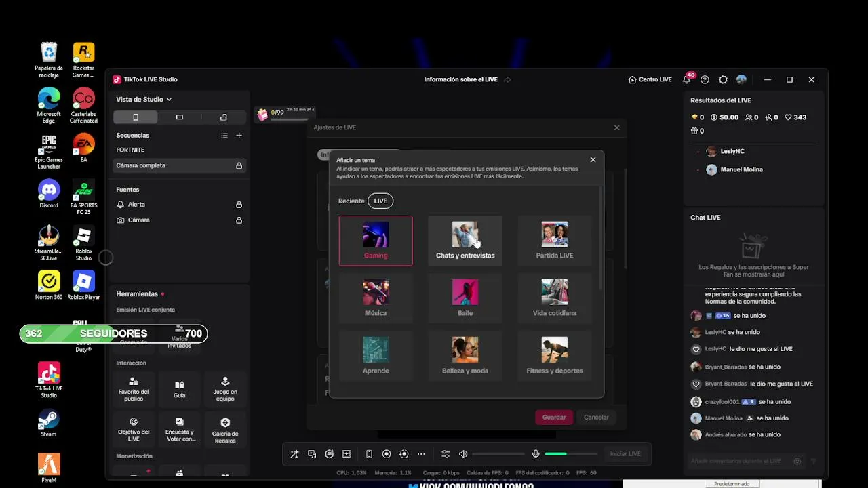
Task: Add a new scene with plus icon
Action: click(239, 136)
